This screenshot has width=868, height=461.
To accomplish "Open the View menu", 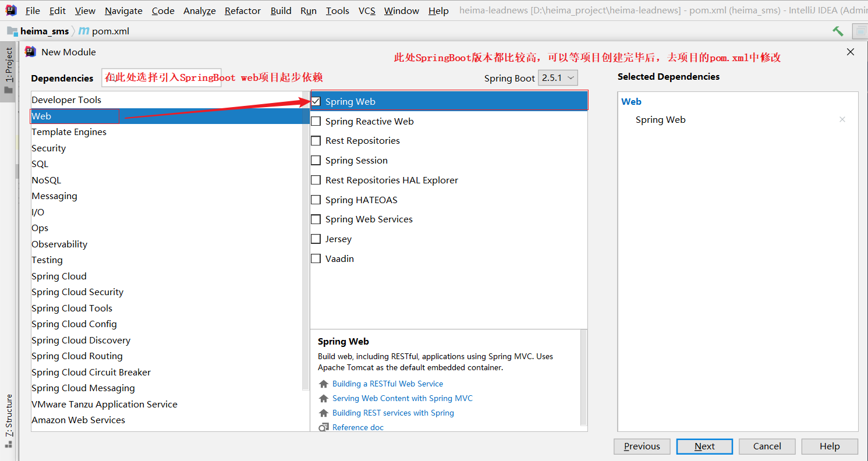I will pos(85,10).
